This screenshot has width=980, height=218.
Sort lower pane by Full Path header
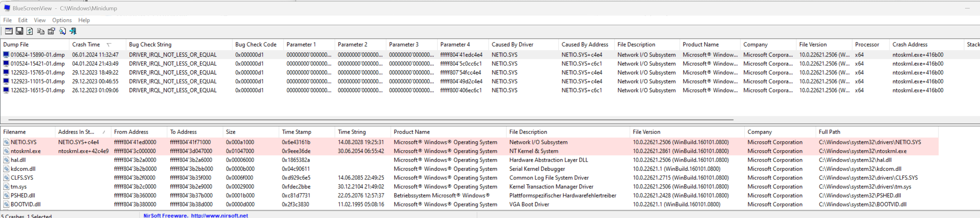[877, 132]
